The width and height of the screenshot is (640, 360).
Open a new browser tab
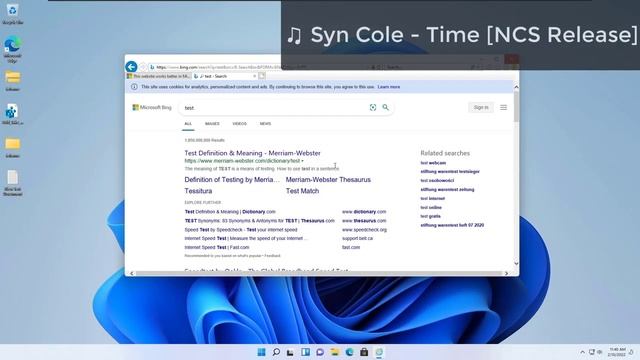tap(262, 76)
